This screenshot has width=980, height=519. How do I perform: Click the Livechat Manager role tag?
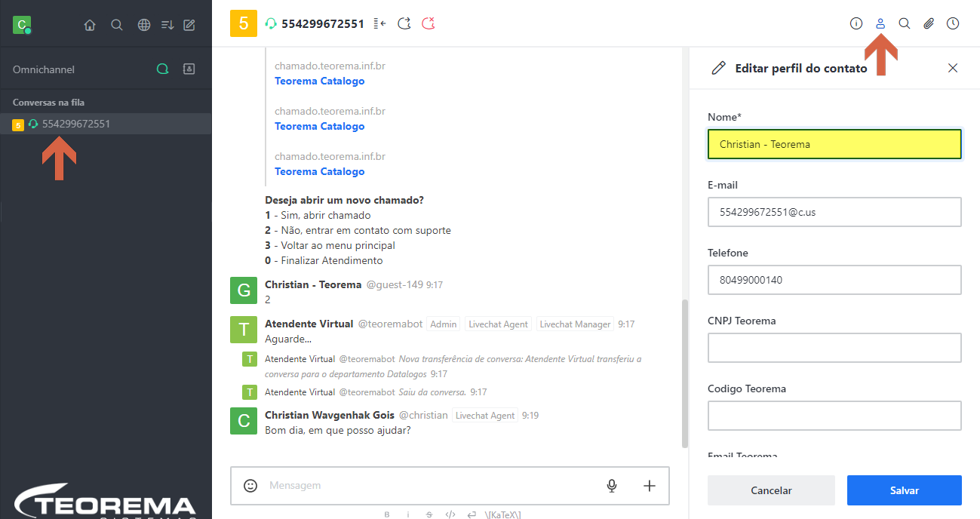(x=575, y=324)
